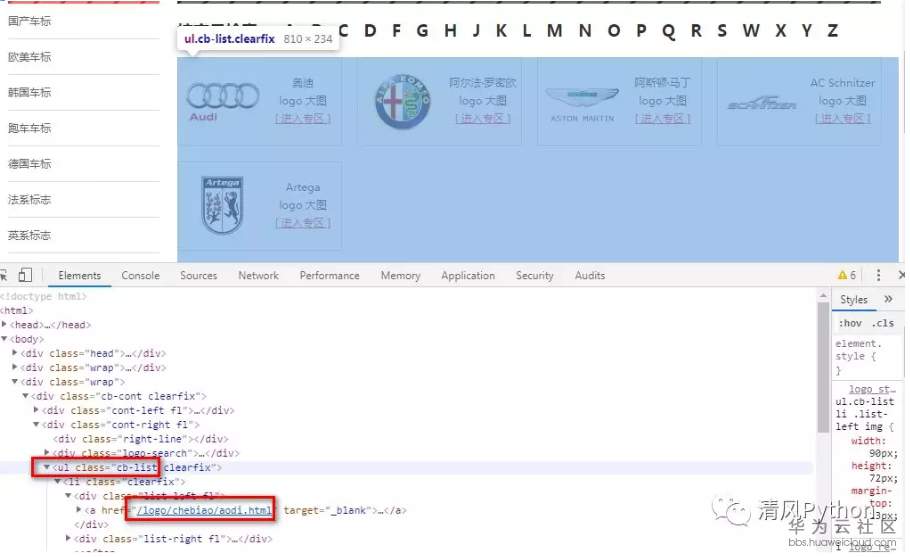The image size is (910, 557).
Task: Open the 国产车标 sidebar category
Action: tap(30, 21)
